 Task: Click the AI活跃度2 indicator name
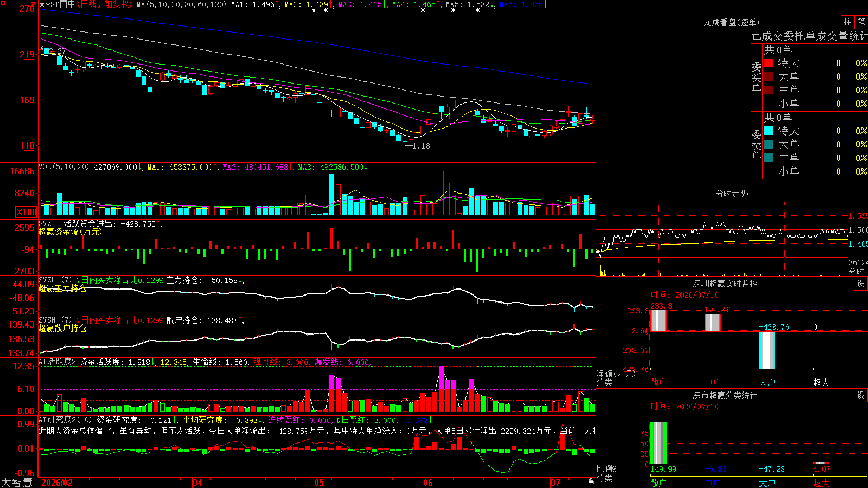coord(58,362)
